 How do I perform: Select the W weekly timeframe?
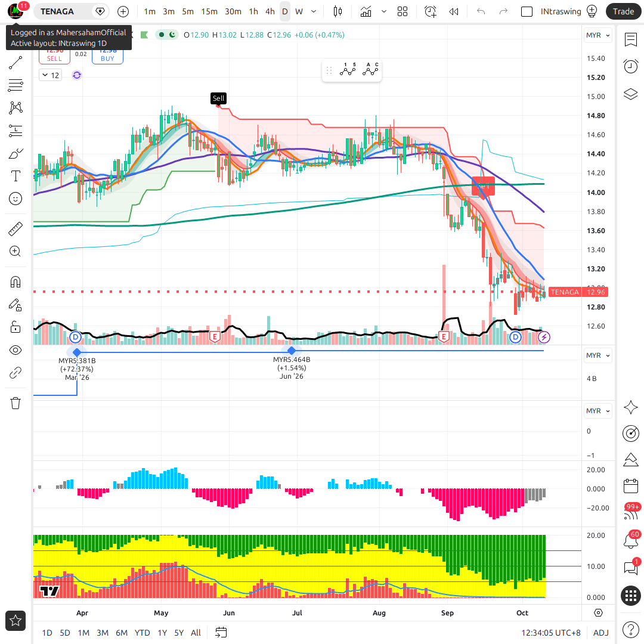pyautogui.click(x=299, y=11)
